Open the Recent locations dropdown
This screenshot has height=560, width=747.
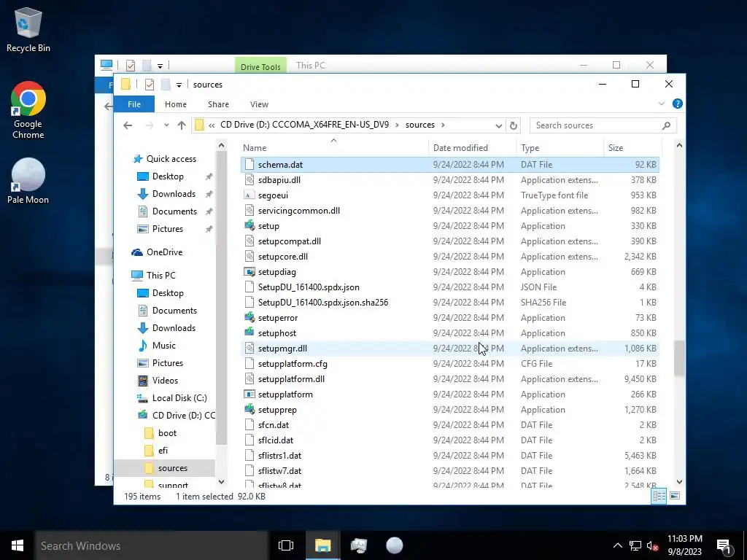click(x=166, y=125)
